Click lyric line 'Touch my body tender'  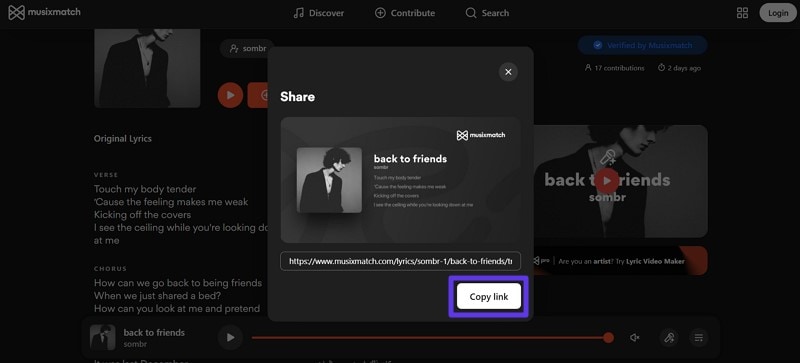point(145,189)
